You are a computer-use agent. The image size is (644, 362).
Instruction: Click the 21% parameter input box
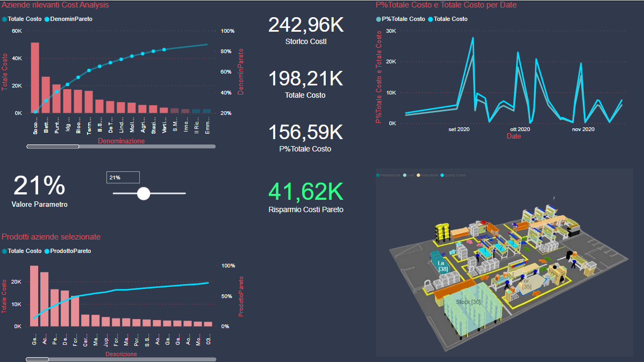(x=123, y=177)
